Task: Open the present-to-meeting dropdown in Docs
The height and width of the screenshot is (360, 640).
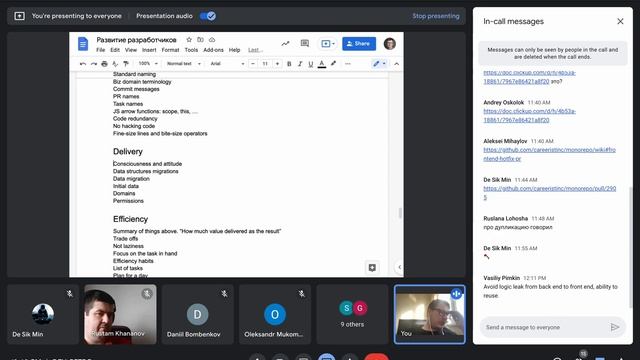Action: pyautogui.click(x=327, y=44)
